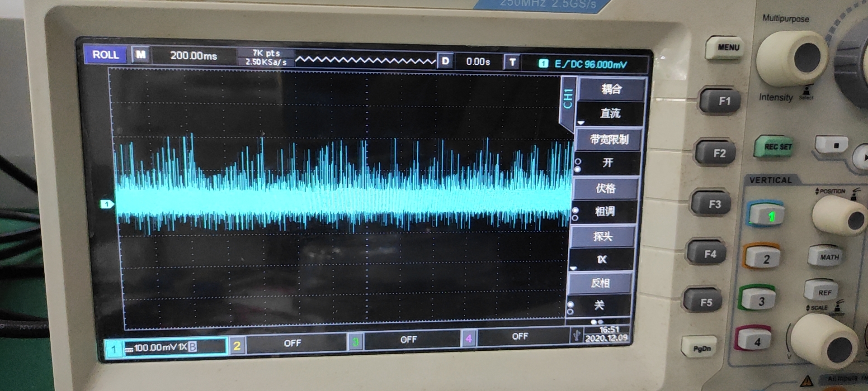This screenshot has height=391, width=868.
Task: Toggle bandwidth limit 开 option
Action: click(607, 163)
